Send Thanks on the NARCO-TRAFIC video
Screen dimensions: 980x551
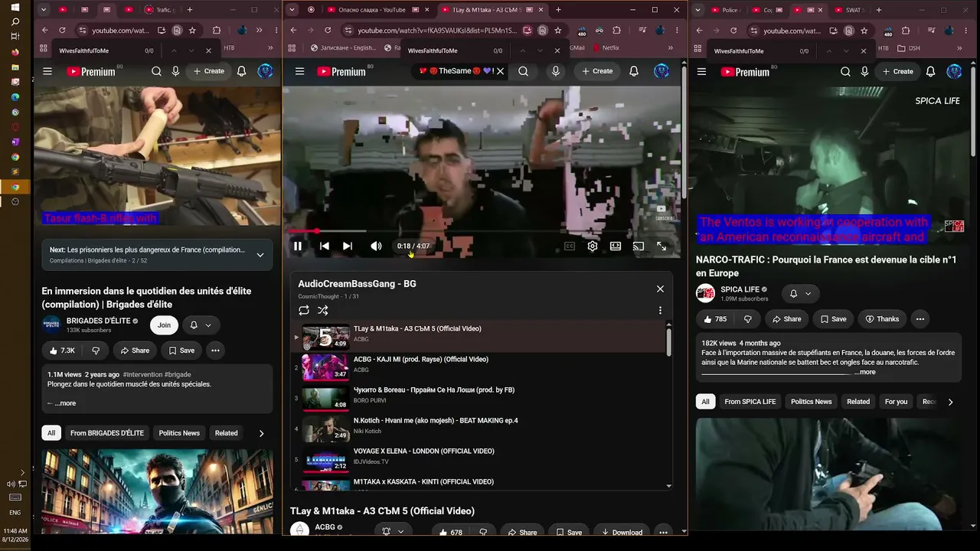pyautogui.click(x=882, y=319)
